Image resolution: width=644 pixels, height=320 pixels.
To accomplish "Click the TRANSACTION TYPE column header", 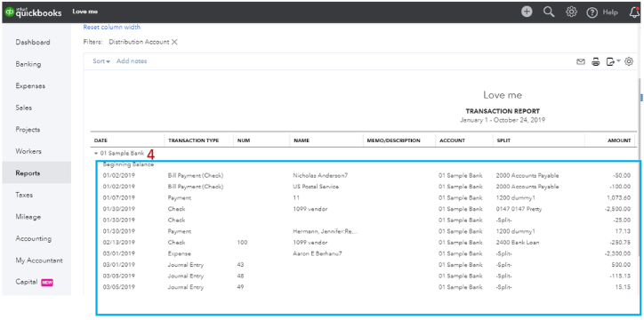I will click(x=193, y=140).
